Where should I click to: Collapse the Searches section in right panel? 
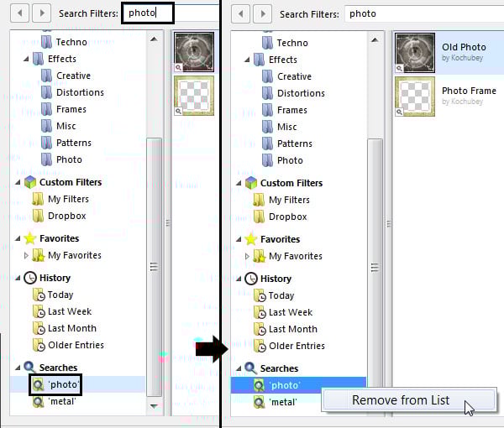[239, 368]
